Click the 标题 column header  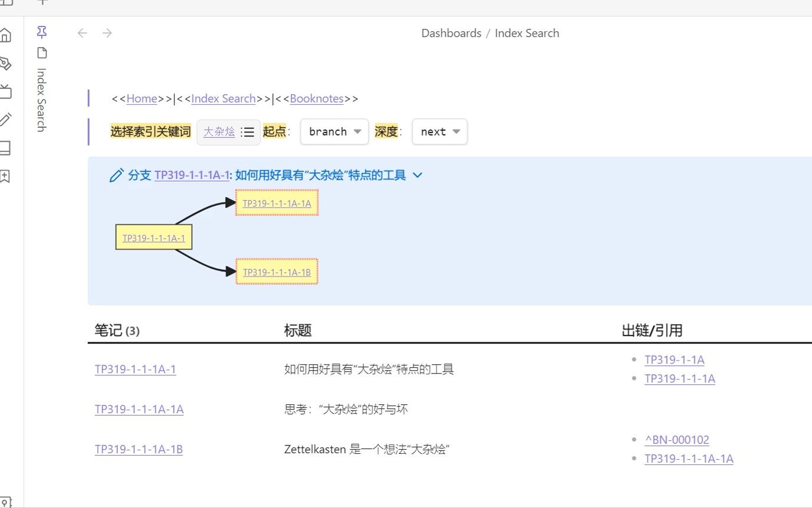(x=298, y=331)
